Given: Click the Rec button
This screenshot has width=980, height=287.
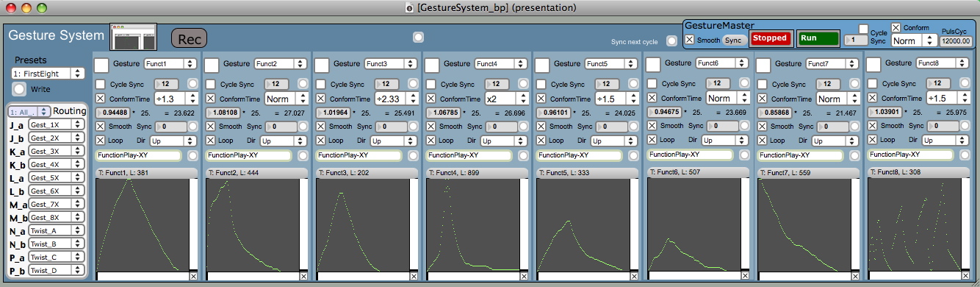Looking at the screenshot, I should click(190, 38).
